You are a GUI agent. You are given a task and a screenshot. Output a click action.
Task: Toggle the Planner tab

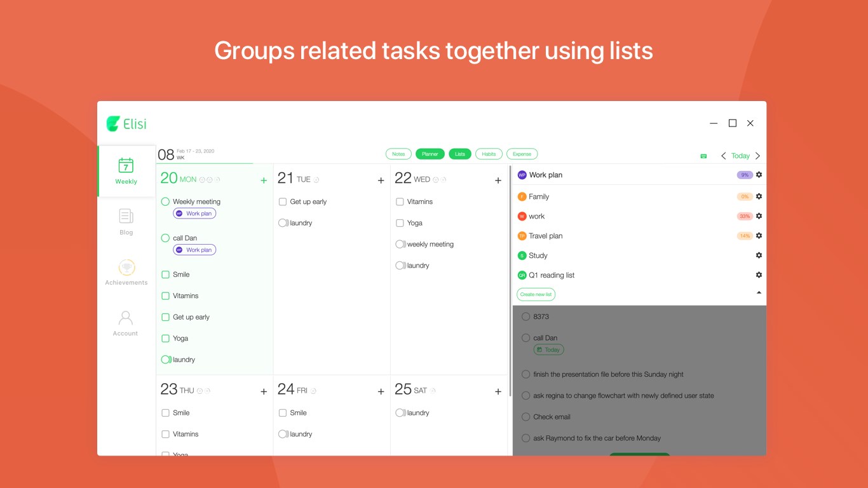pos(430,154)
